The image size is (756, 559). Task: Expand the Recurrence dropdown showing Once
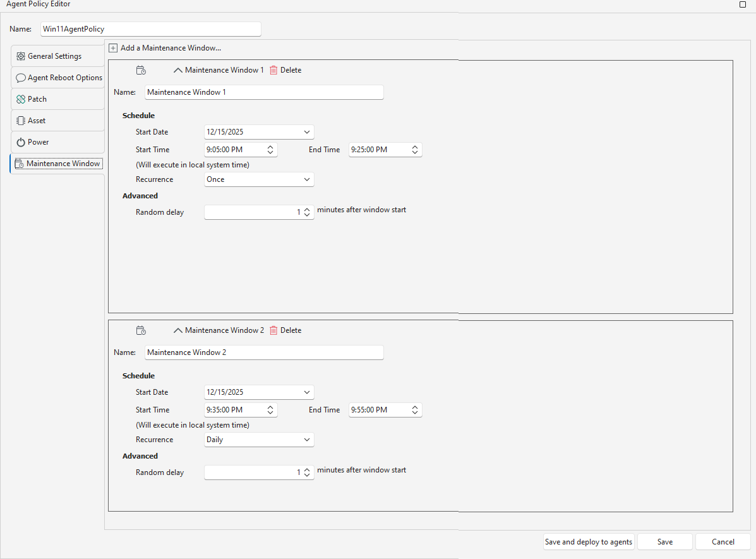(307, 179)
